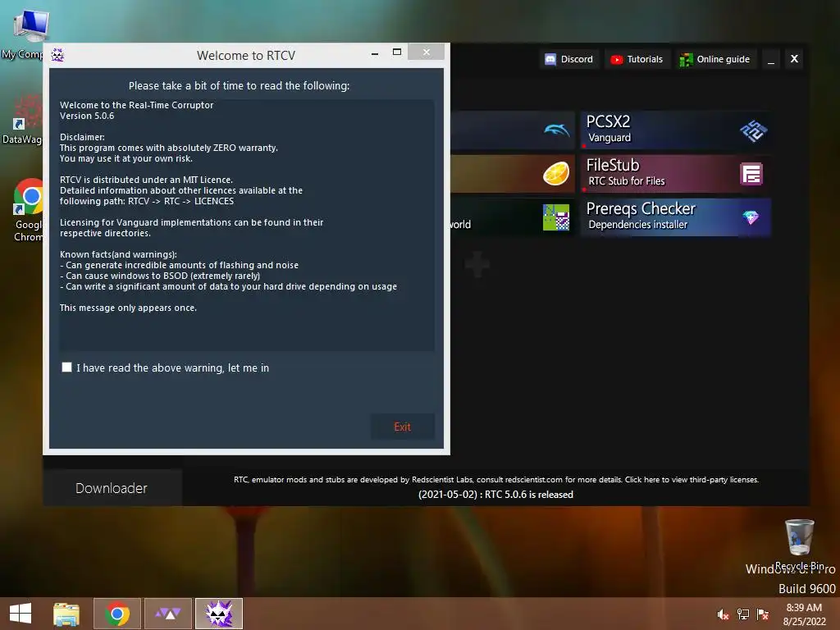Minimize the RTC launcher window
Image resolution: width=840 pixels, height=630 pixels.
click(x=771, y=59)
